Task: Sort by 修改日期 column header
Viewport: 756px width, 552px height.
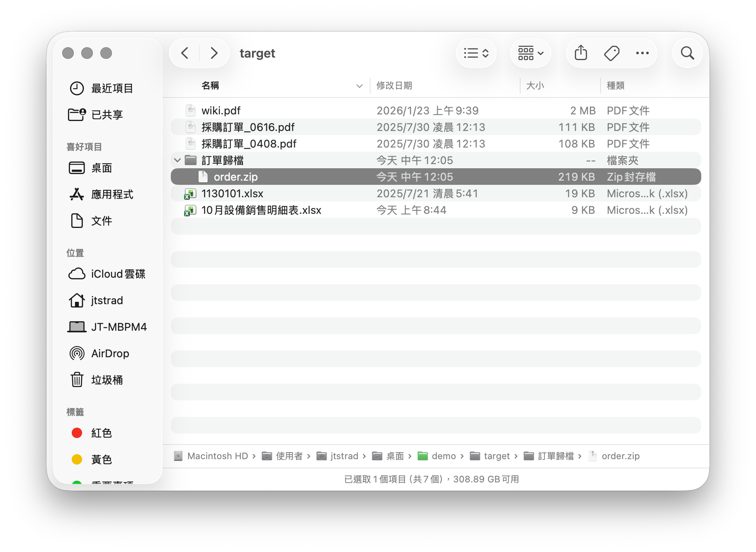Action: (394, 86)
